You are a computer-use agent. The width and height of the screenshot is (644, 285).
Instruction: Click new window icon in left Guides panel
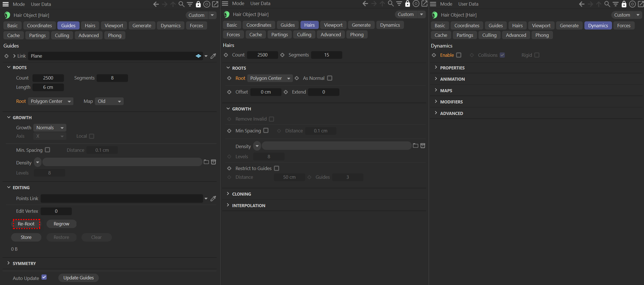(x=215, y=4)
